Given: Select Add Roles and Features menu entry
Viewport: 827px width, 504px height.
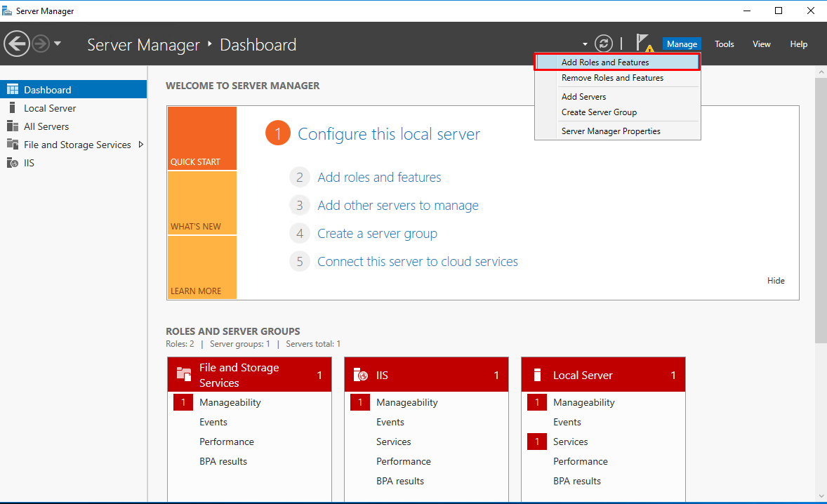Looking at the screenshot, I should [x=605, y=62].
